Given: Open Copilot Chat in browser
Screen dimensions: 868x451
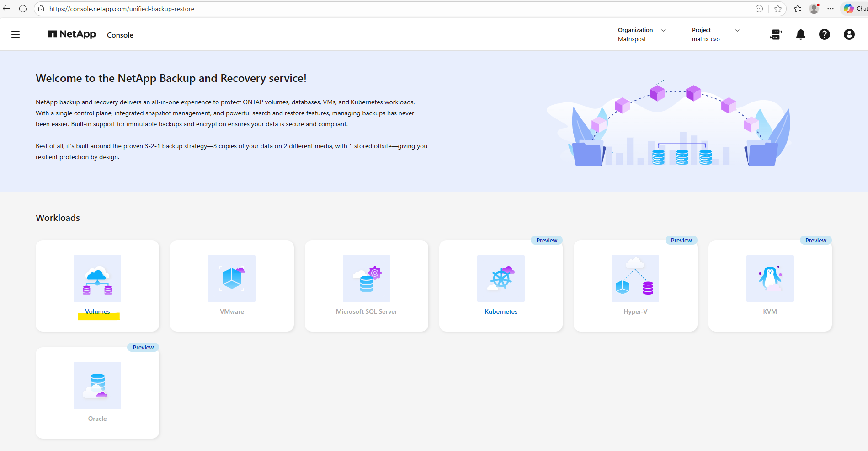Looking at the screenshot, I should (x=855, y=9).
